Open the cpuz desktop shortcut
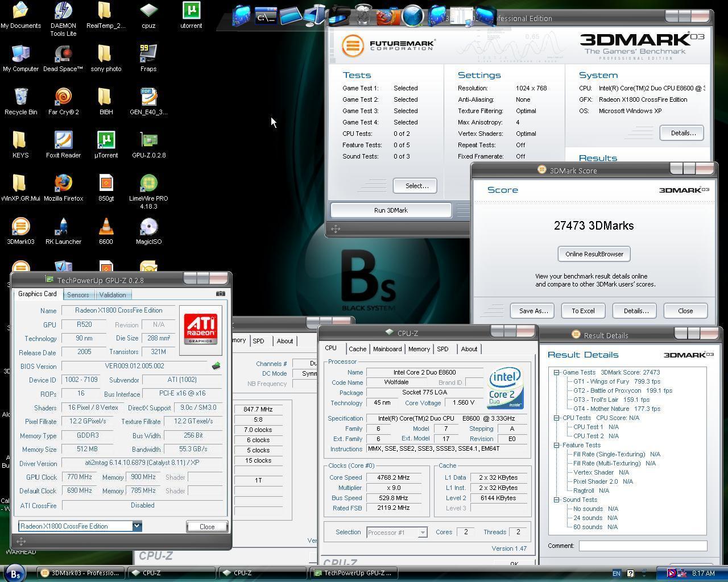Screen dimensions: 728x582 [148, 15]
